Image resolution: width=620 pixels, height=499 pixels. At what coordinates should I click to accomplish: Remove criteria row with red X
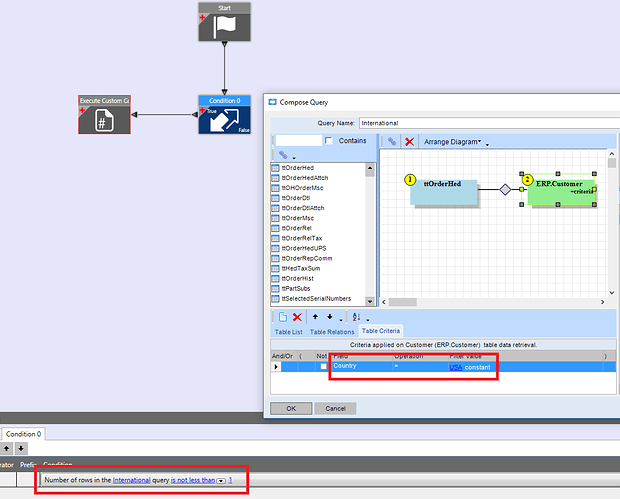pos(297,317)
